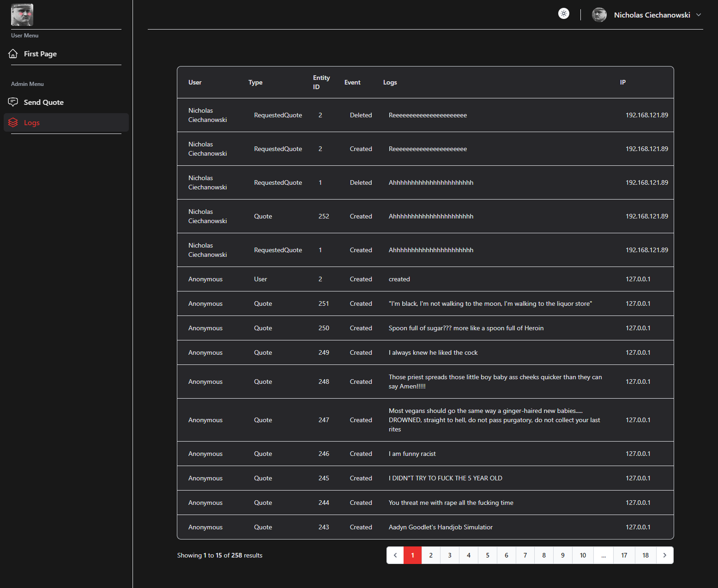Click the home icon beside First Page
Screen dimensions: 718x588
pyautogui.click(x=13, y=54)
